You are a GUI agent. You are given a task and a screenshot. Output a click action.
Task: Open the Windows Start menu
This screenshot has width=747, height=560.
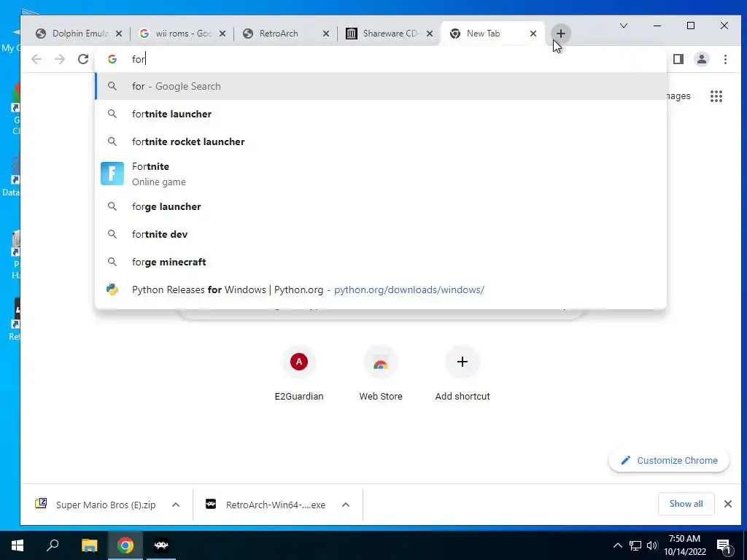coord(18,545)
